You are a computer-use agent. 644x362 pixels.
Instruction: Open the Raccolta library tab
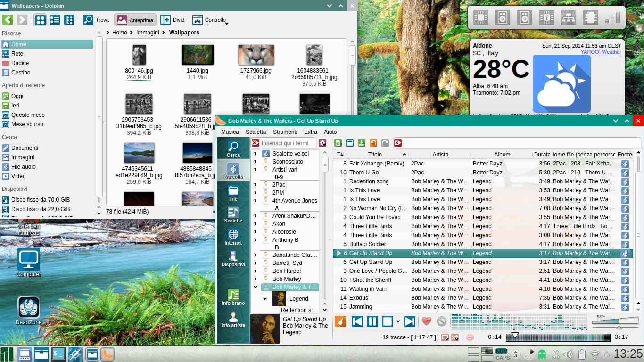click(x=233, y=171)
